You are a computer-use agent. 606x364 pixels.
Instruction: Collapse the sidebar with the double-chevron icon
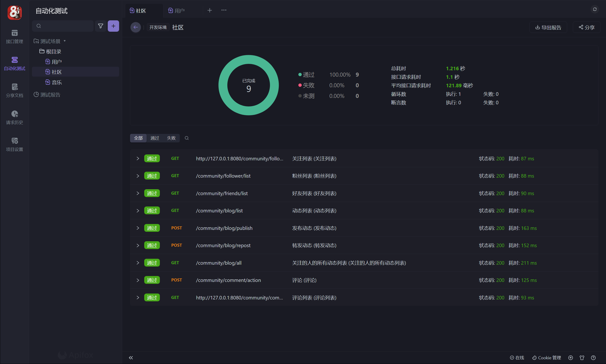[131, 358]
